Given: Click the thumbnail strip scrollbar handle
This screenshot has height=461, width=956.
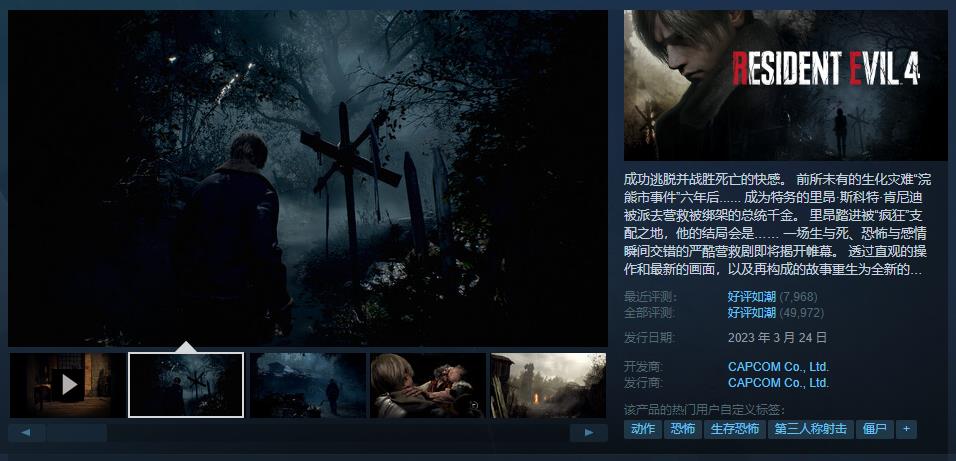Looking at the screenshot, I should click(x=76, y=433).
